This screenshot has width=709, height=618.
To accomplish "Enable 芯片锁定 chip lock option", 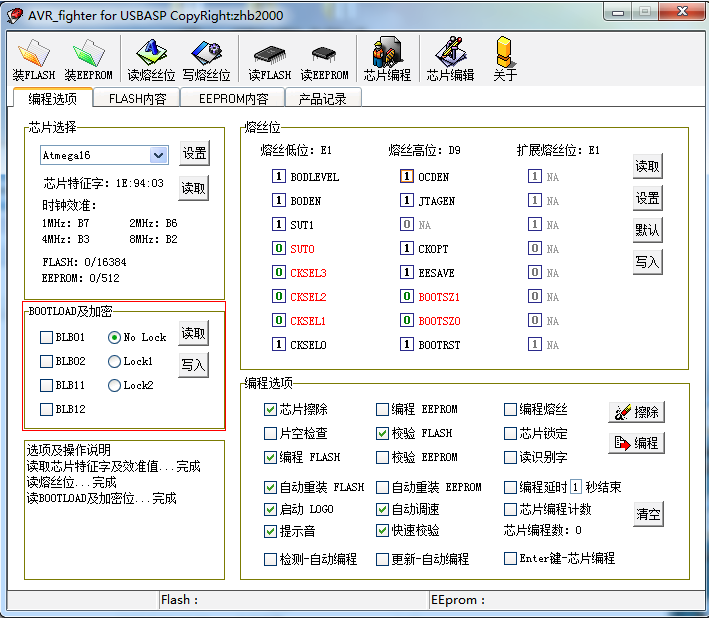I will (x=510, y=434).
